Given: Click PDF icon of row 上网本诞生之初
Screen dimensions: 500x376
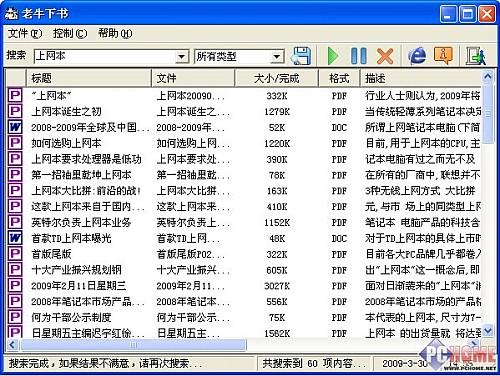Looking at the screenshot, I should 15,111.
